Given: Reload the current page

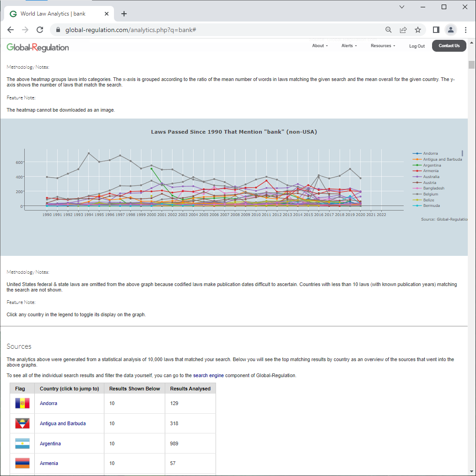Looking at the screenshot, I should click(40, 30).
